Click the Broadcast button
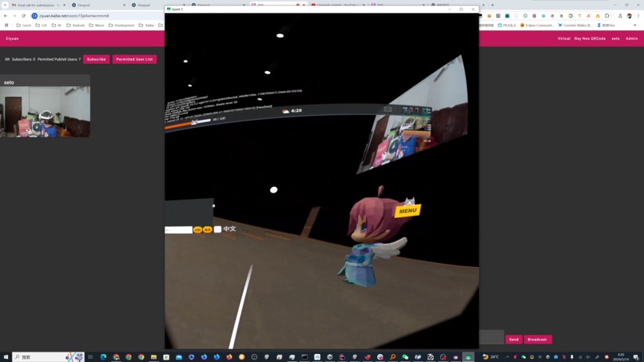The image size is (644, 362). point(537,340)
